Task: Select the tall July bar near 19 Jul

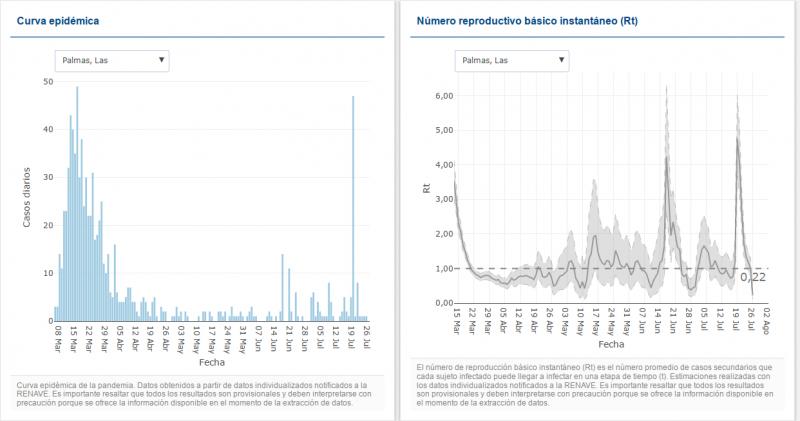Action: click(353, 208)
